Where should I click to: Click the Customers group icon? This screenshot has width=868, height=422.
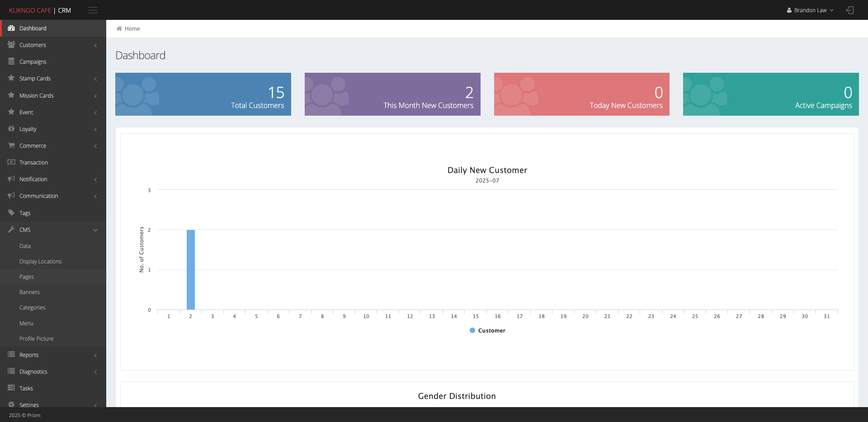pyautogui.click(x=11, y=45)
